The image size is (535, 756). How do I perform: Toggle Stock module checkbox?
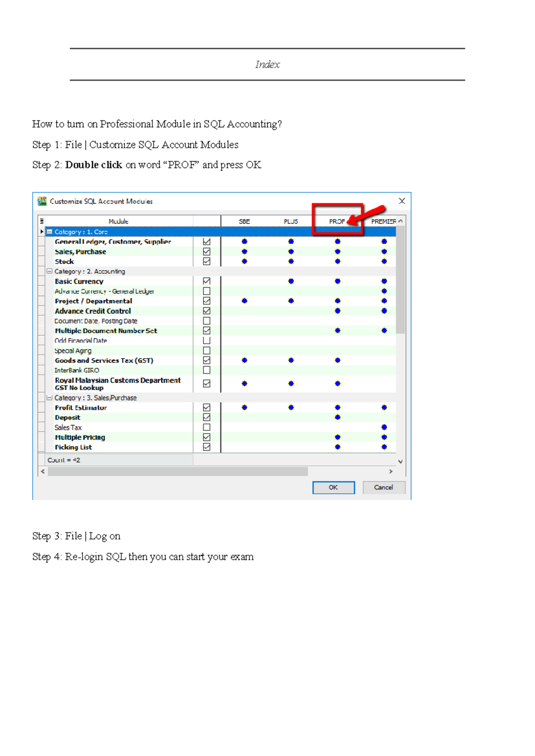(206, 261)
